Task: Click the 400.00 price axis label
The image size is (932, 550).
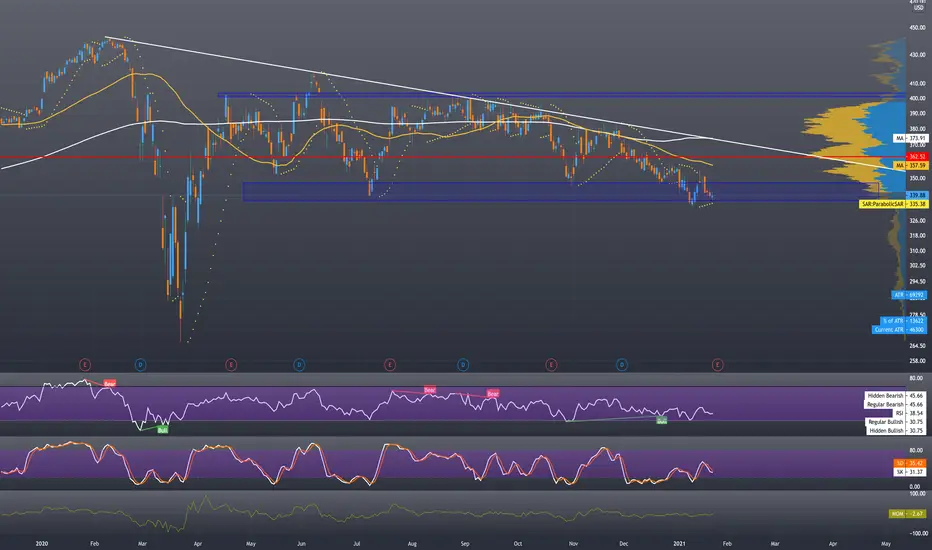Action: coord(917,98)
